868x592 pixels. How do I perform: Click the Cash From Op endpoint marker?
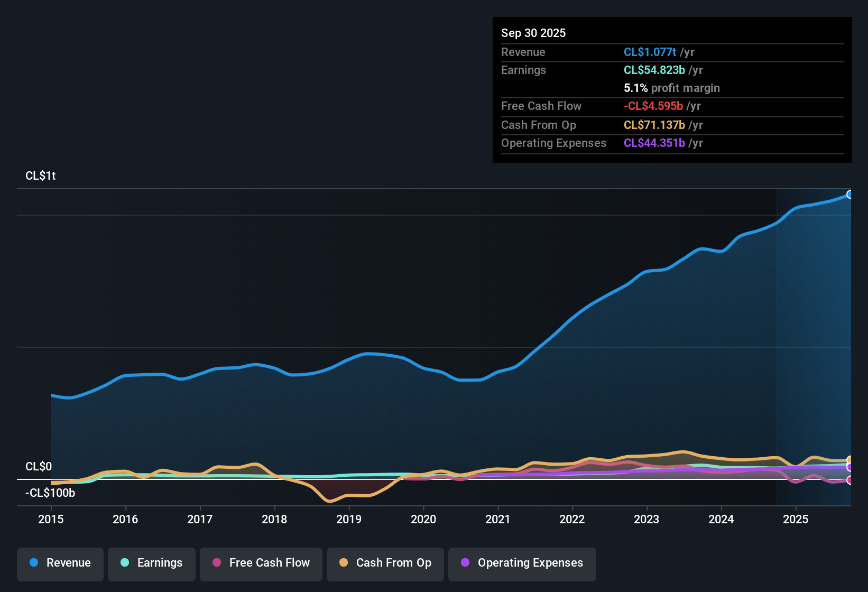click(x=849, y=460)
